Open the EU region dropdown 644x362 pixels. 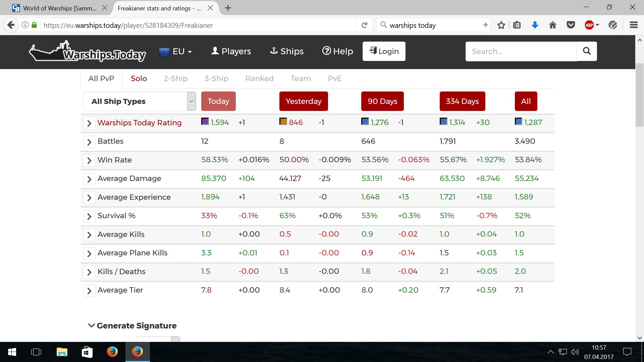click(175, 51)
